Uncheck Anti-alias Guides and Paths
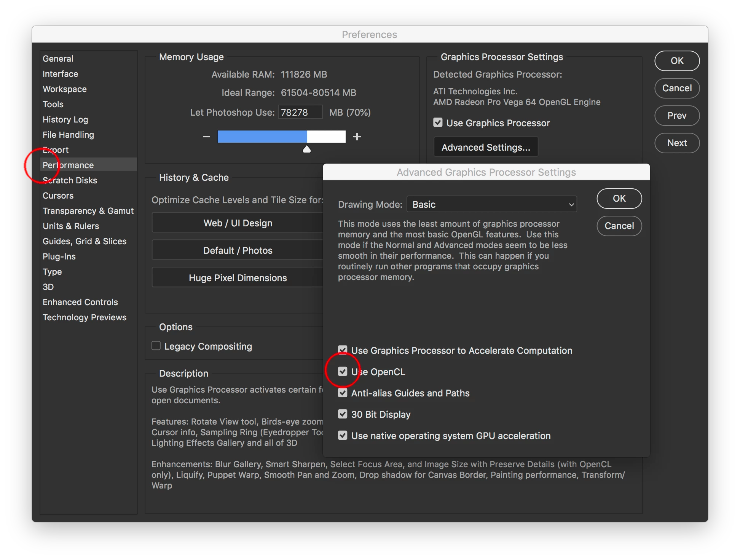This screenshot has height=560, width=740. (343, 393)
